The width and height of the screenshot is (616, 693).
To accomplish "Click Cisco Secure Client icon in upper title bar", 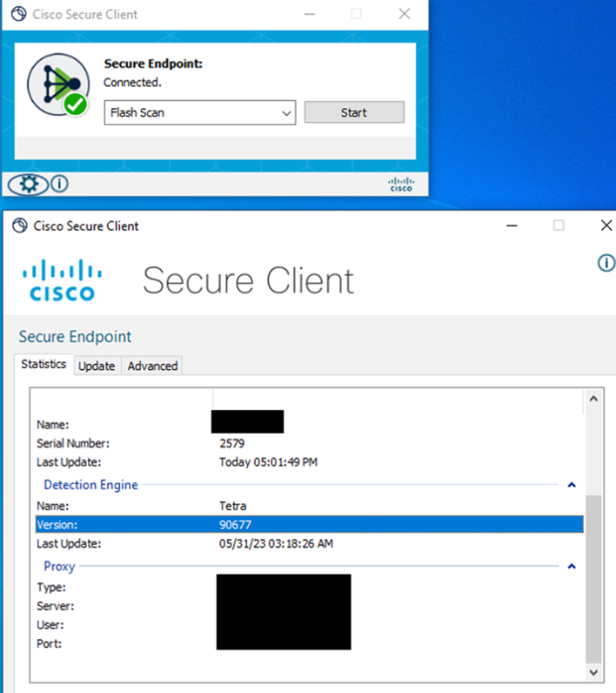I will 18,14.
